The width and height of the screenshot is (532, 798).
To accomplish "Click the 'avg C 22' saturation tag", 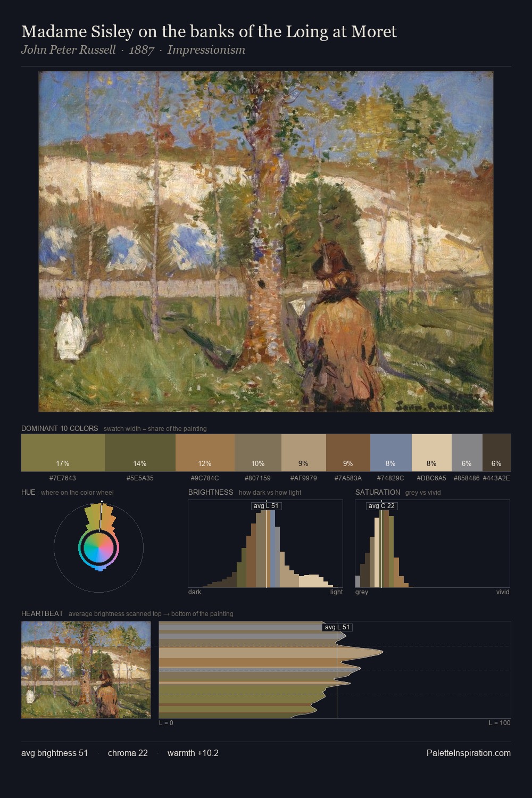I will click(x=382, y=505).
